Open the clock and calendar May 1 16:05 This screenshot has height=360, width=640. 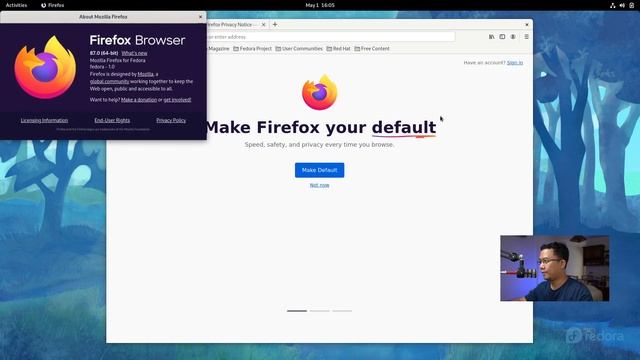tap(320, 5)
